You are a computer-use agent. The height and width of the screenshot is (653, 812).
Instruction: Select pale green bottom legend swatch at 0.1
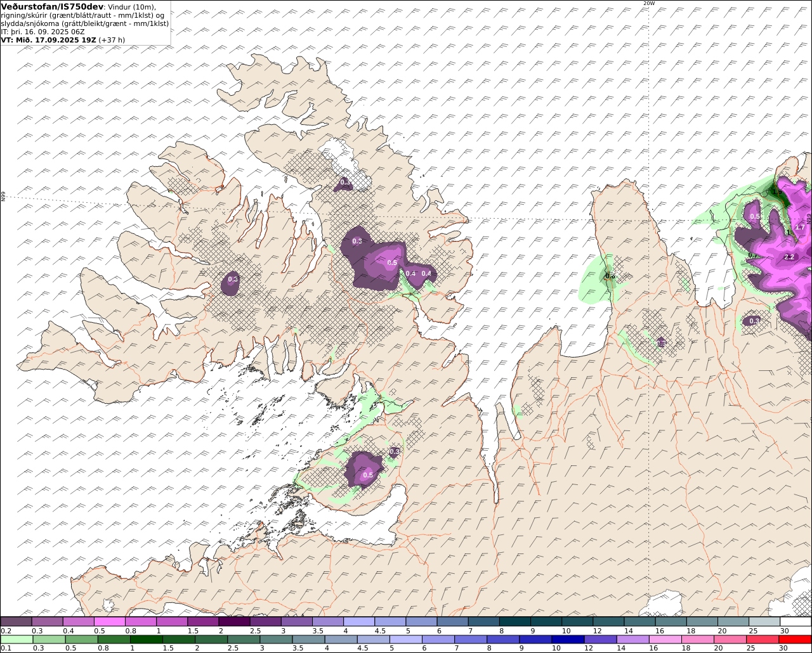tap(16, 639)
